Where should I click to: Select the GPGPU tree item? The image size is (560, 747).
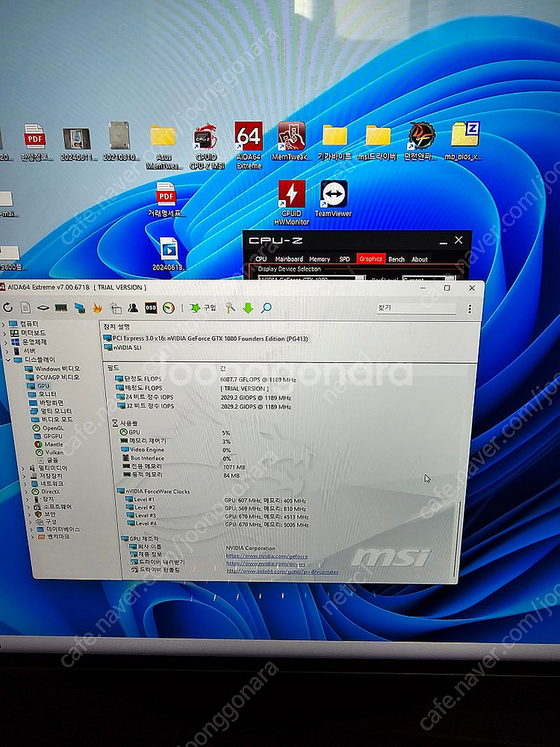click(49, 436)
